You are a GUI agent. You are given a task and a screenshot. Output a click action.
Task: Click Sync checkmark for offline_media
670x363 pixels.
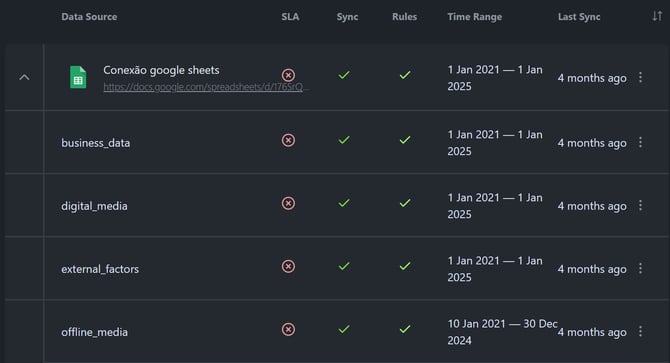coord(344,329)
